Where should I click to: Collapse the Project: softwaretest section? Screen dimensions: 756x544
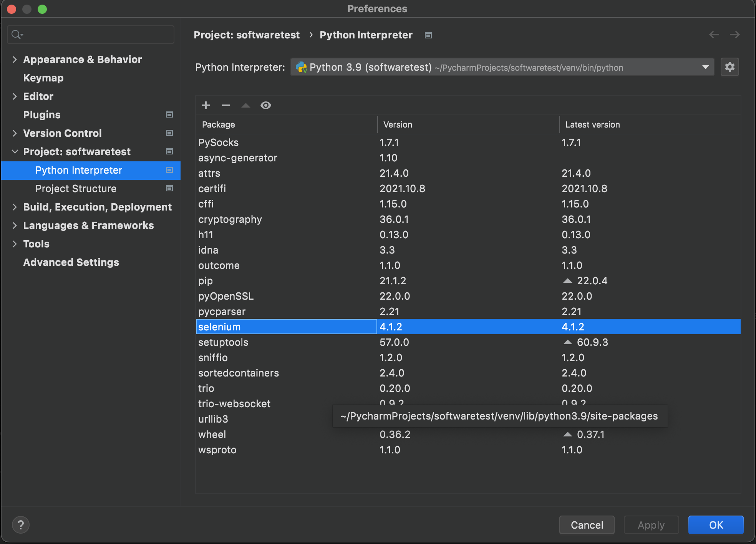pyautogui.click(x=15, y=151)
